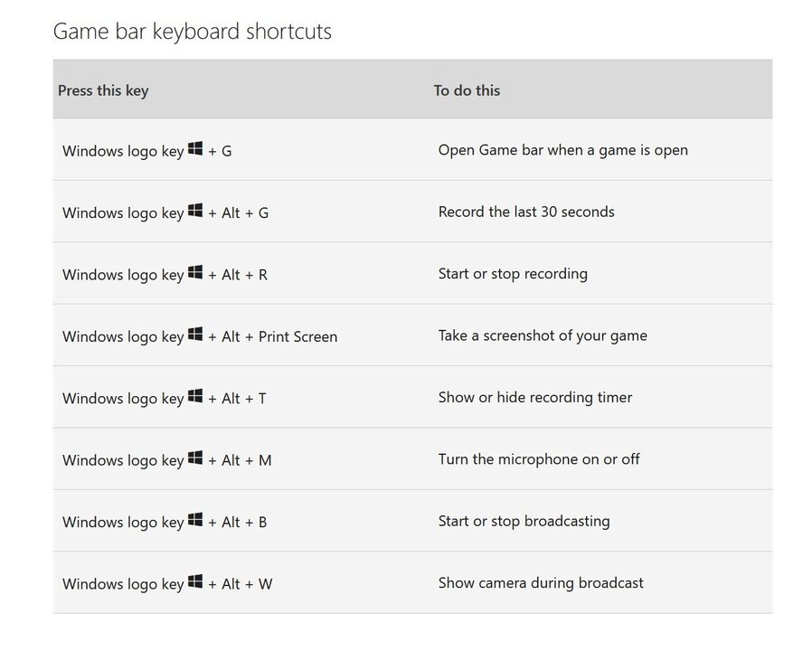Click the "Press this key" column header

tap(103, 90)
